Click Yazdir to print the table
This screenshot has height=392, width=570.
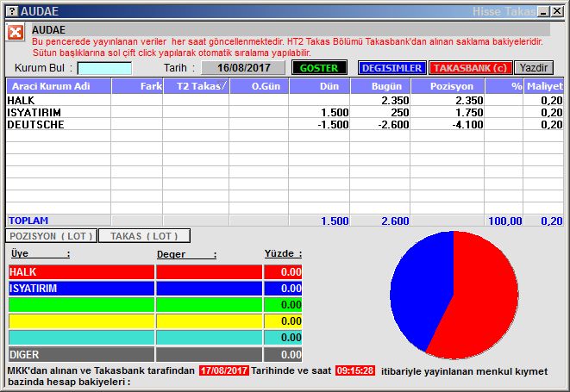pos(534,68)
